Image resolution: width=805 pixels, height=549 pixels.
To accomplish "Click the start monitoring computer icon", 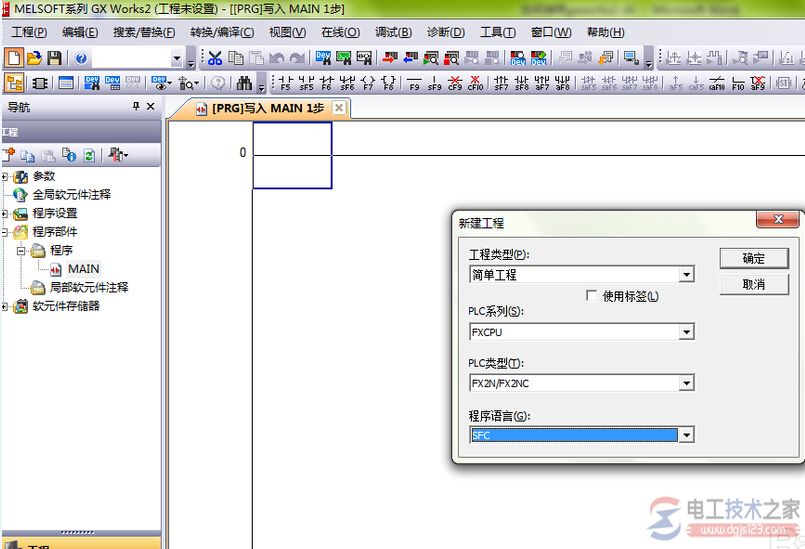I will (631, 58).
